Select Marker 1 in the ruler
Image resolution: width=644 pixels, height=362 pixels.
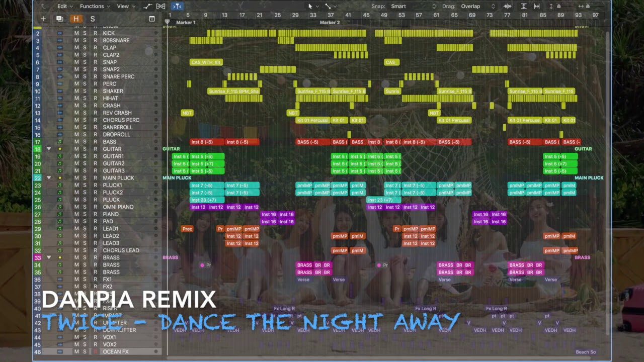pos(186,23)
